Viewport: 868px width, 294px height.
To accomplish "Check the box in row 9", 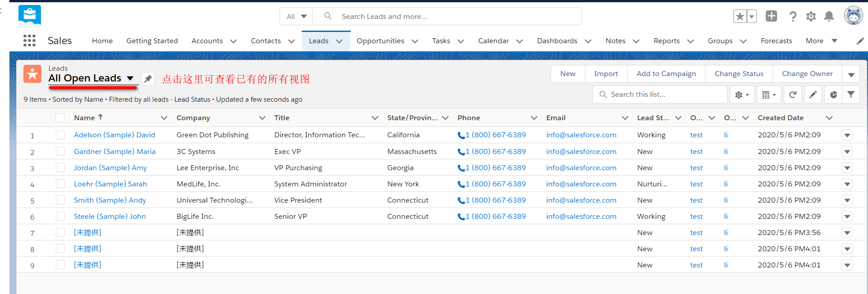I will click(60, 265).
